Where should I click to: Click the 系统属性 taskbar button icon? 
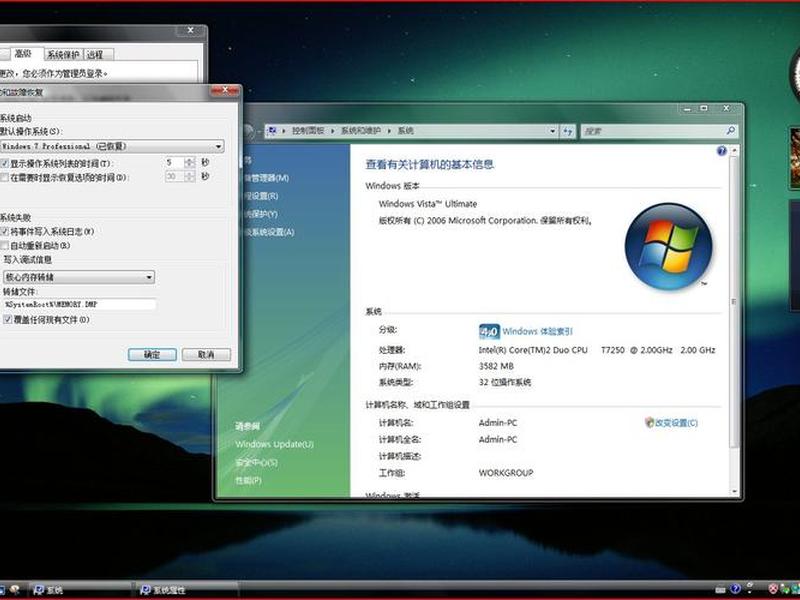pos(145,590)
